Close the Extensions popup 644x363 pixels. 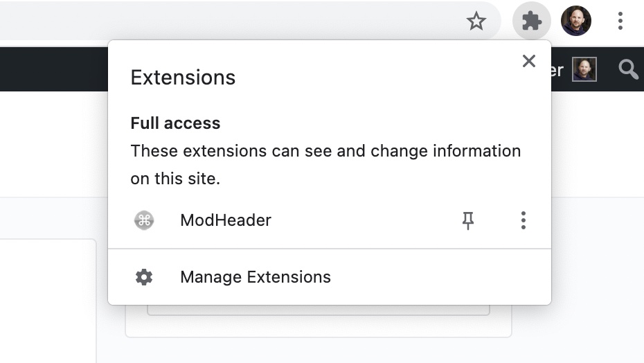tap(529, 61)
